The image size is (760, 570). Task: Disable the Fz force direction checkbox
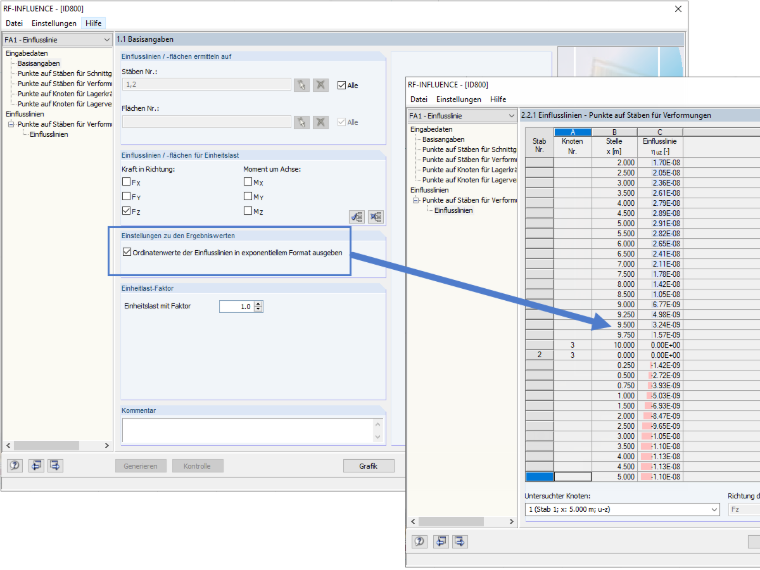(x=127, y=211)
